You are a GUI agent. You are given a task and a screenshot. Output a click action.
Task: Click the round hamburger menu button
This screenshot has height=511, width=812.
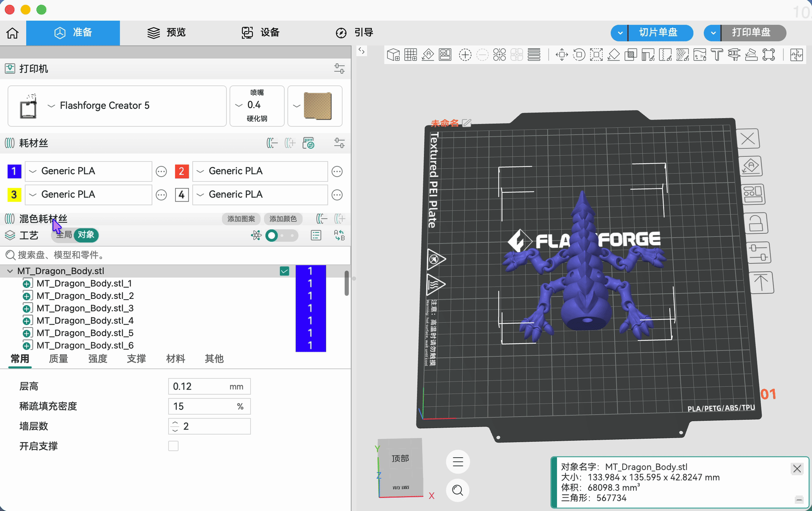pos(458,462)
